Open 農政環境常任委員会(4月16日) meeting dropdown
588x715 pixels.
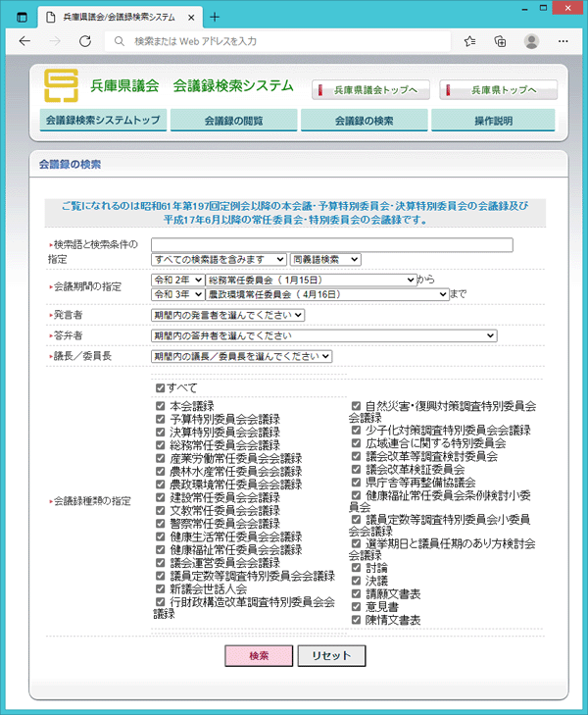(327, 294)
